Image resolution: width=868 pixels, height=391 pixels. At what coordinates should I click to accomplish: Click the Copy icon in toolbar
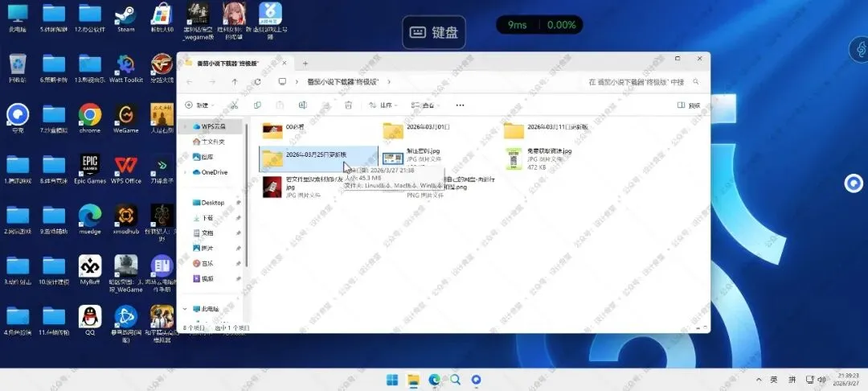tap(257, 105)
